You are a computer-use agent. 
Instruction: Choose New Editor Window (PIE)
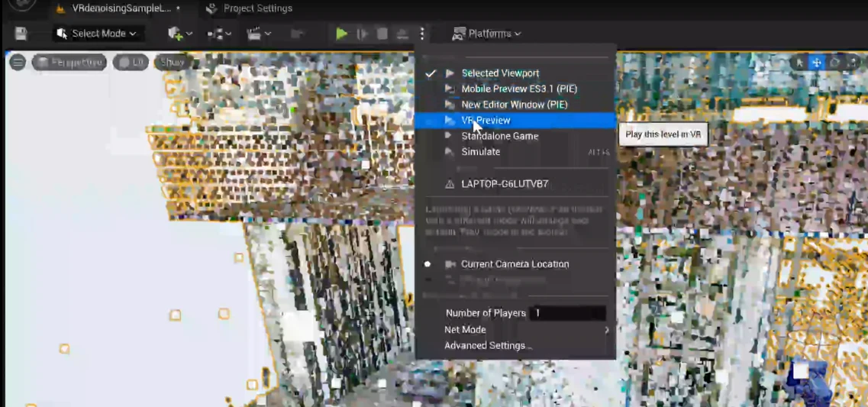(515, 105)
